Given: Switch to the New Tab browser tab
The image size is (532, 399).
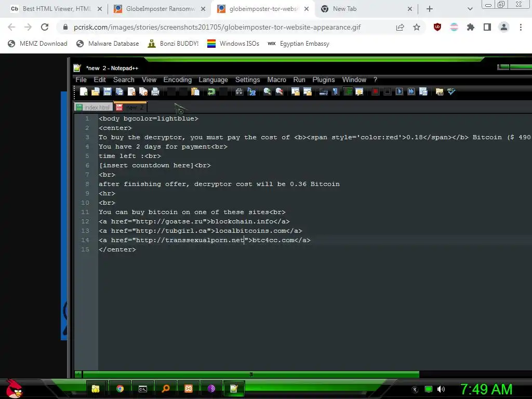Looking at the screenshot, I should (x=366, y=9).
